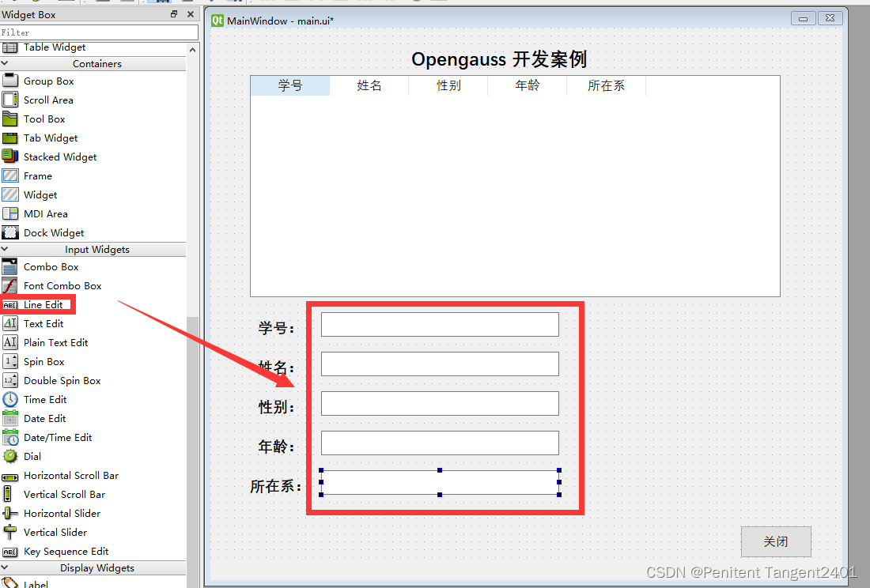Select the Tab Widget icon
Screen dimensions: 870x588
point(10,138)
